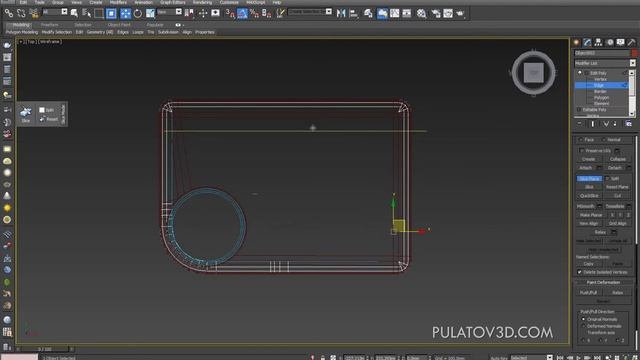Select the Face constraint radio button
This screenshot has width=640, height=360.
pyautogui.click(x=581, y=140)
